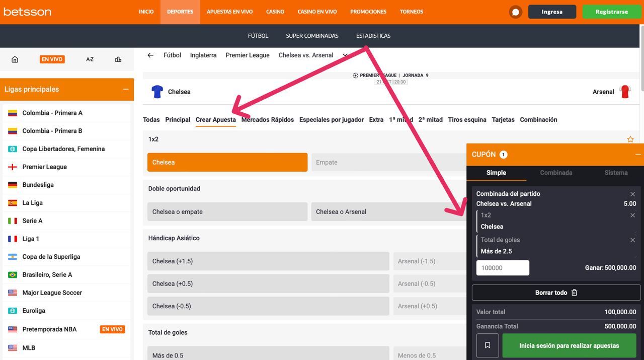Toggle the EN VIVO filter in sidebar
This screenshot has height=360, width=644.
click(x=52, y=59)
